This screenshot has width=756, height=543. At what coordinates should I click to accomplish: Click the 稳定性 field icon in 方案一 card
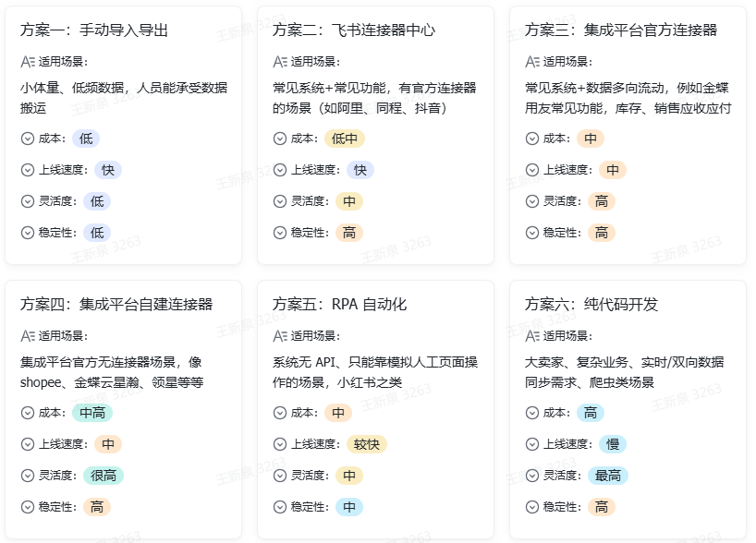[28, 233]
